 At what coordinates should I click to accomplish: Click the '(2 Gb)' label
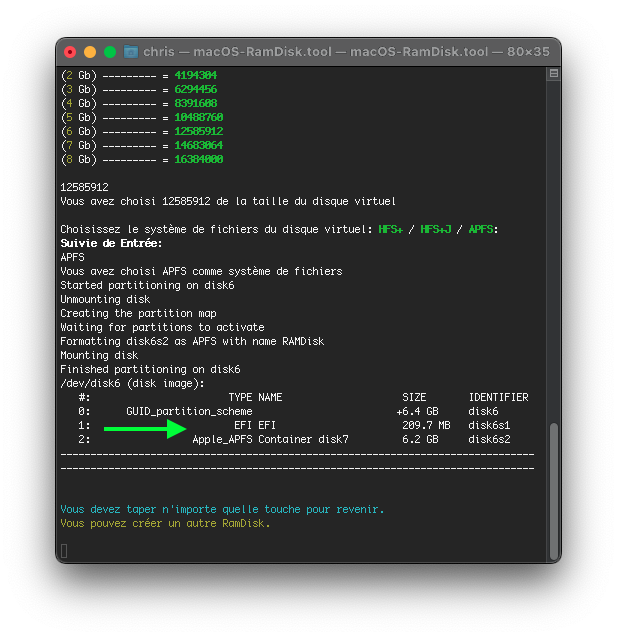click(x=79, y=75)
